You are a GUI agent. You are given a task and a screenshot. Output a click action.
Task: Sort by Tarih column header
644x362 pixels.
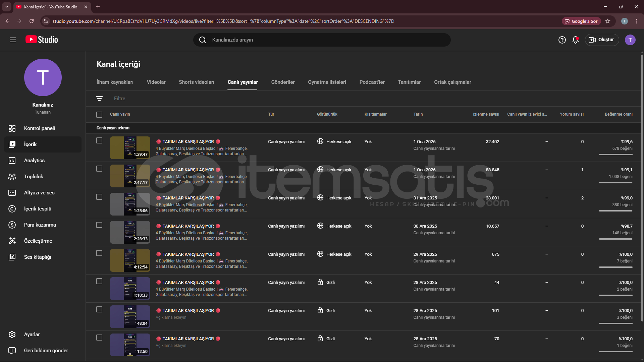[418, 114]
